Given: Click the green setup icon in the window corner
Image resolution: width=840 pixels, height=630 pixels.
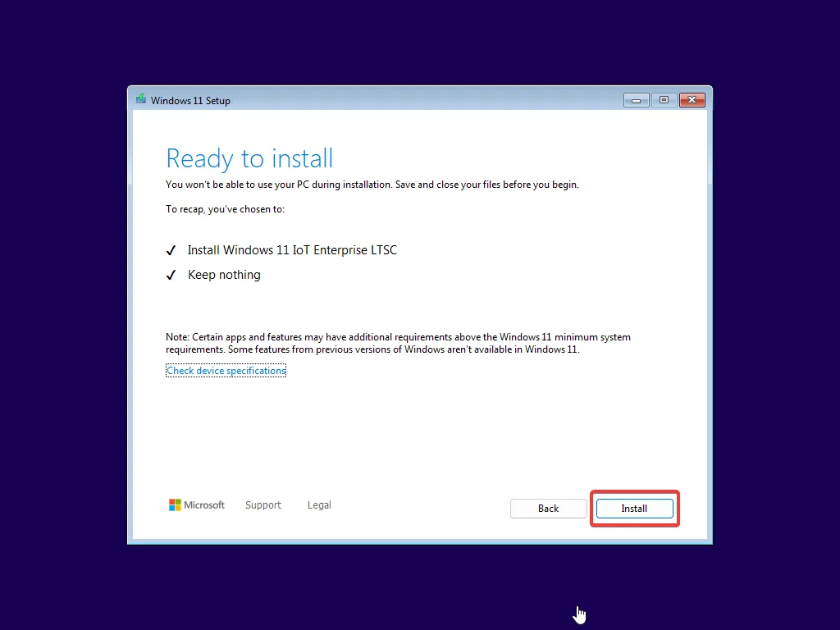Looking at the screenshot, I should point(140,99).
